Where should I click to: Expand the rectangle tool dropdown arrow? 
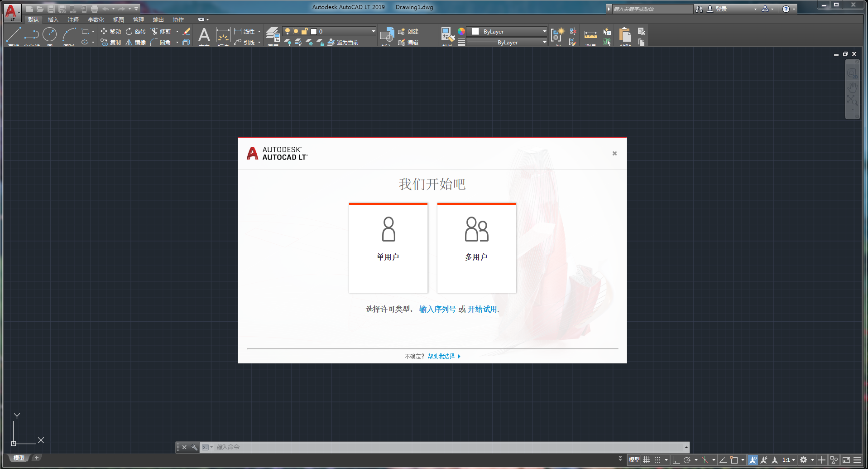pos(93,31)
